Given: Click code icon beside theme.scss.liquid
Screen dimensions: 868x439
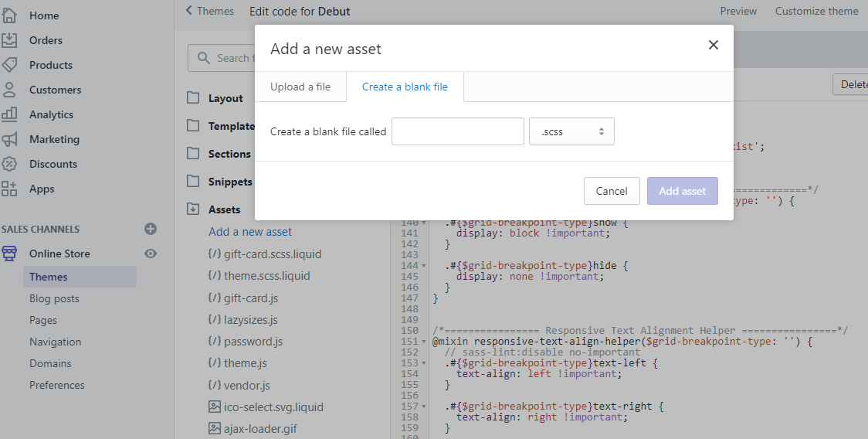Looking at the screenshot, I should point(215,275).
